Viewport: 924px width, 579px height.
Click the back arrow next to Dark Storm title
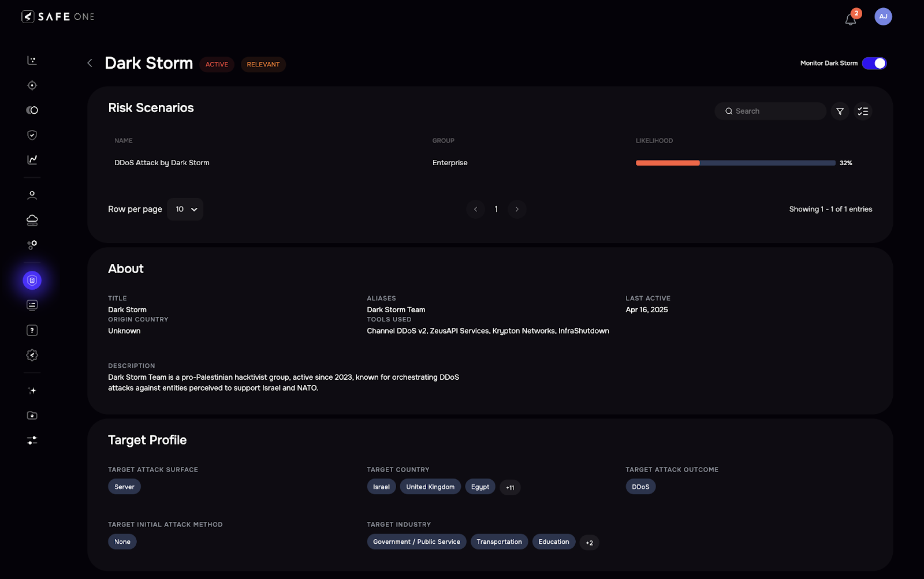[x=90, y=63]
